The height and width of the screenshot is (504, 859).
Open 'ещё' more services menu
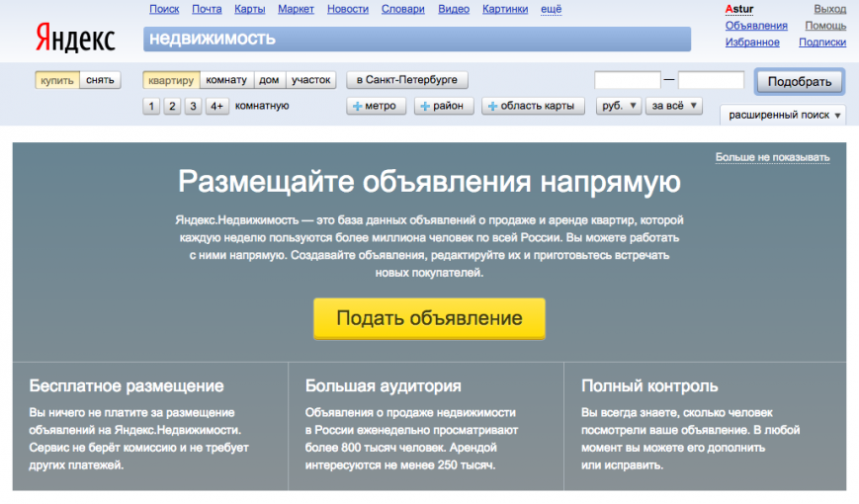pos(551,9)
